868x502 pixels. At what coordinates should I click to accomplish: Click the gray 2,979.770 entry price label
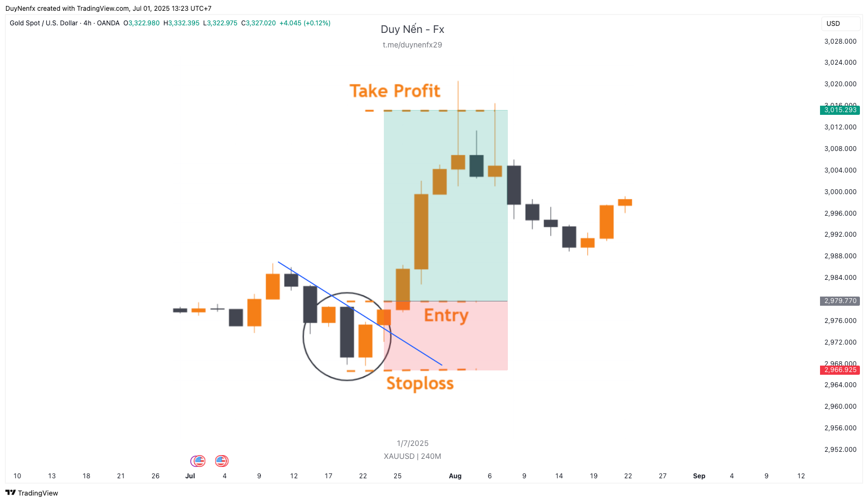(840, 301)
